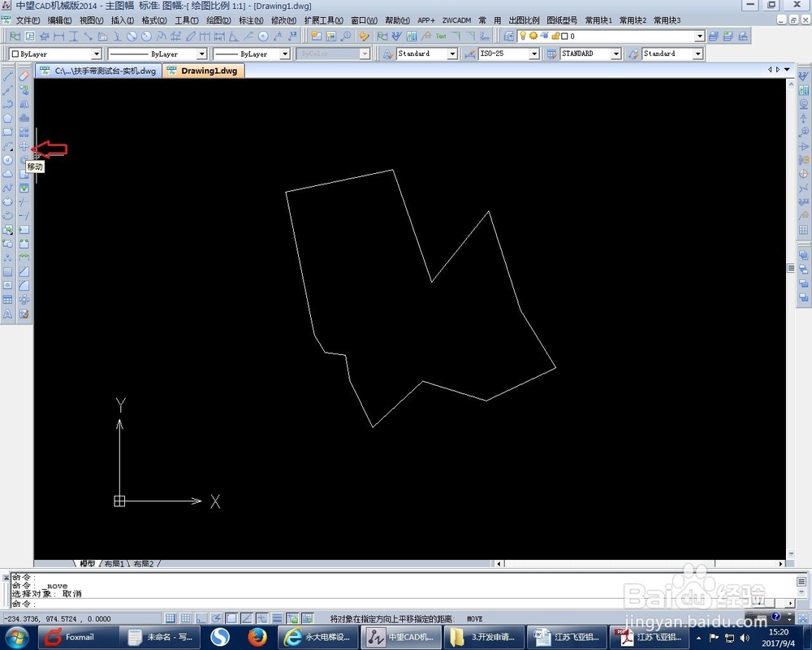812x650 pixels.
Task: Open the 扩展工具(X) menu
Action: 323,20
